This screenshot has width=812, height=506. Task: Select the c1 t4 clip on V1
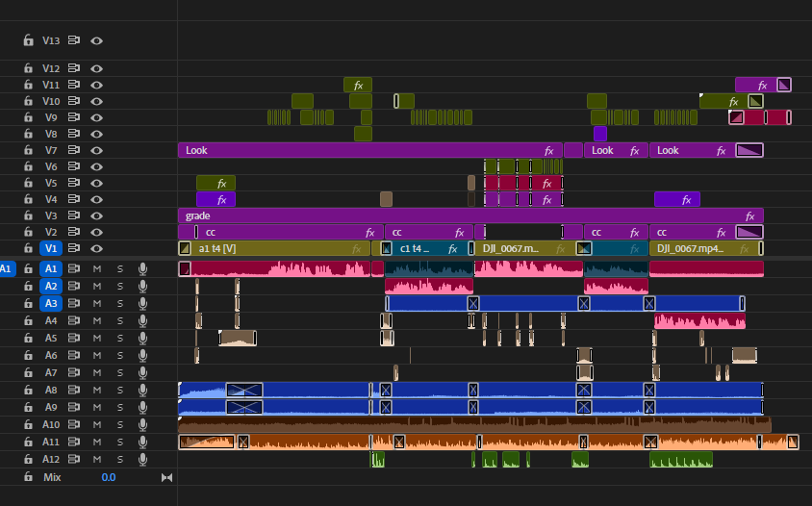(427, 248)
